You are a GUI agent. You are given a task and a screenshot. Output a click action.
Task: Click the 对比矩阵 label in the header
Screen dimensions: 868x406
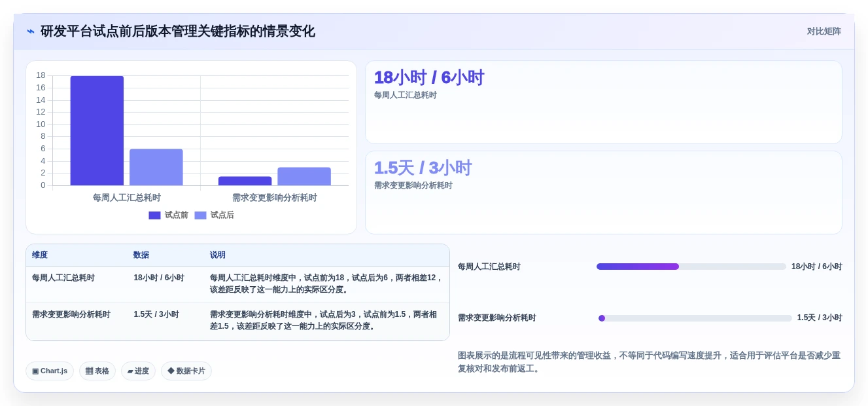(x=824, y=31)
